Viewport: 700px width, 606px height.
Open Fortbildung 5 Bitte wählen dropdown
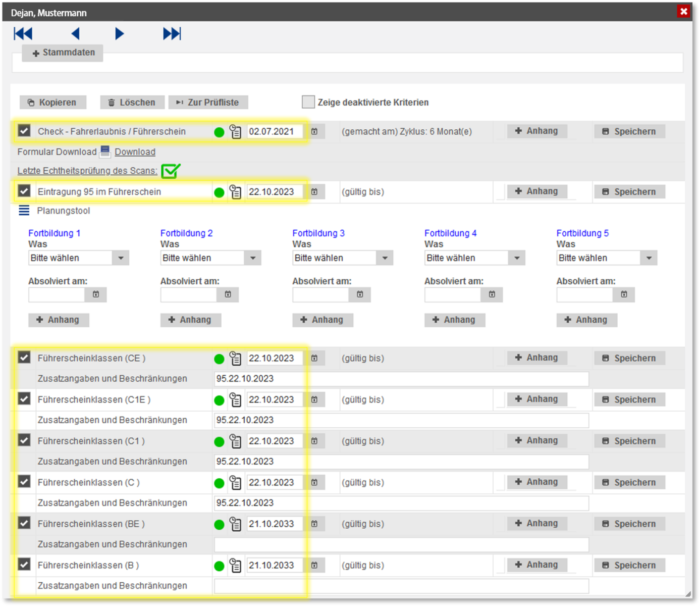(x=607, y=258)
